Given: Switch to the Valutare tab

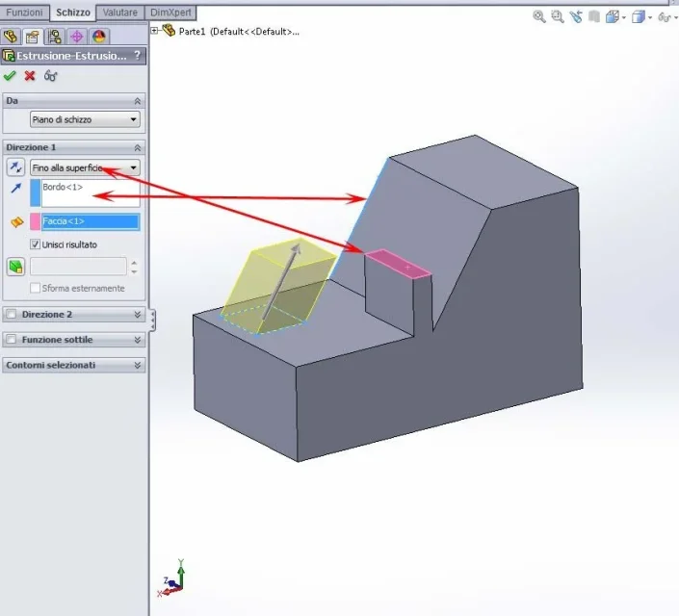Looking at the screenshot, I should (120, 13).
